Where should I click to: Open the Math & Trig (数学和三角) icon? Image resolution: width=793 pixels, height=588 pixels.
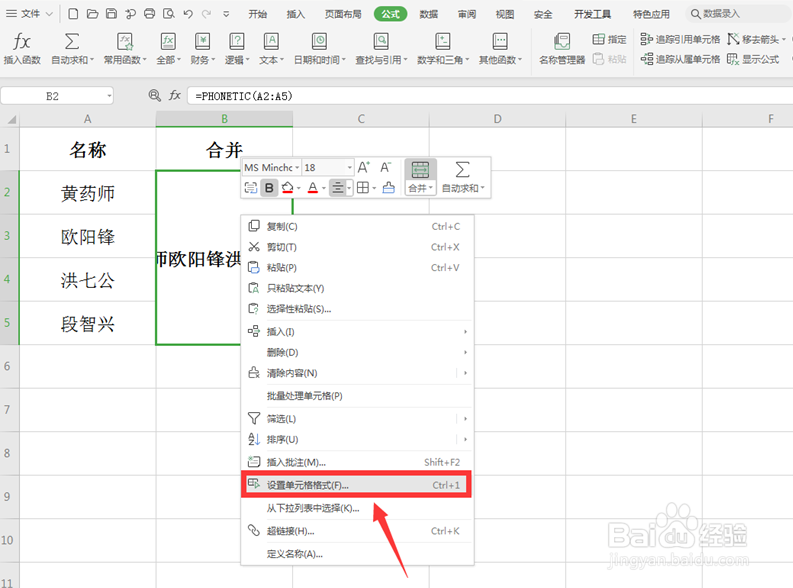pyautogui.click(x=443, y=41)
